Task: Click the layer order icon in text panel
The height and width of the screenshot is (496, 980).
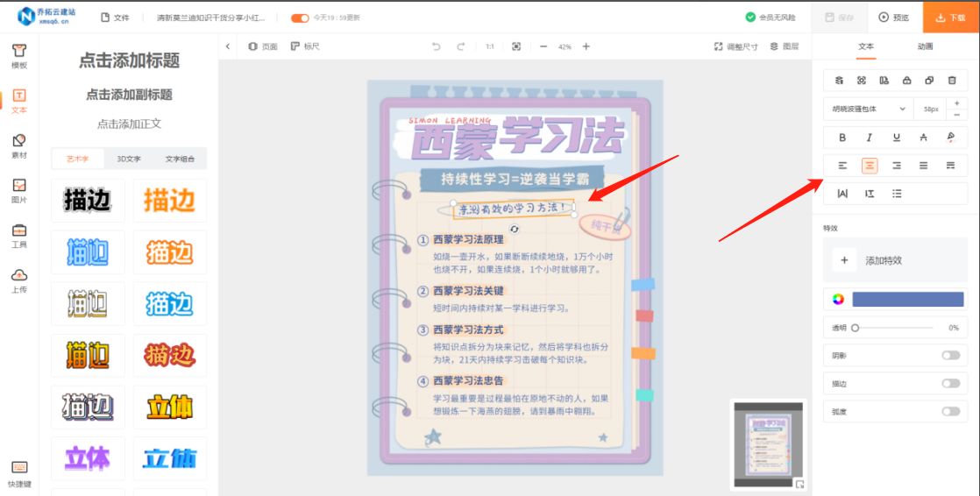Action: coord(840,80)
